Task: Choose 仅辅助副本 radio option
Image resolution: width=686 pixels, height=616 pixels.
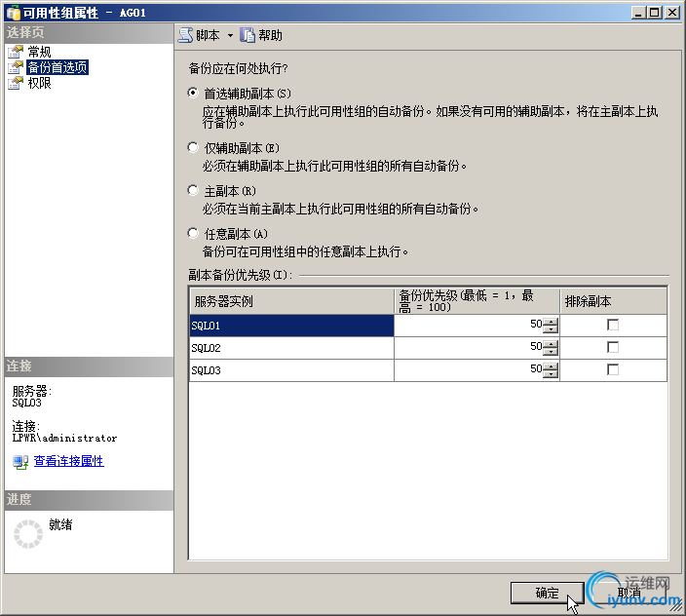Action: 193,147
